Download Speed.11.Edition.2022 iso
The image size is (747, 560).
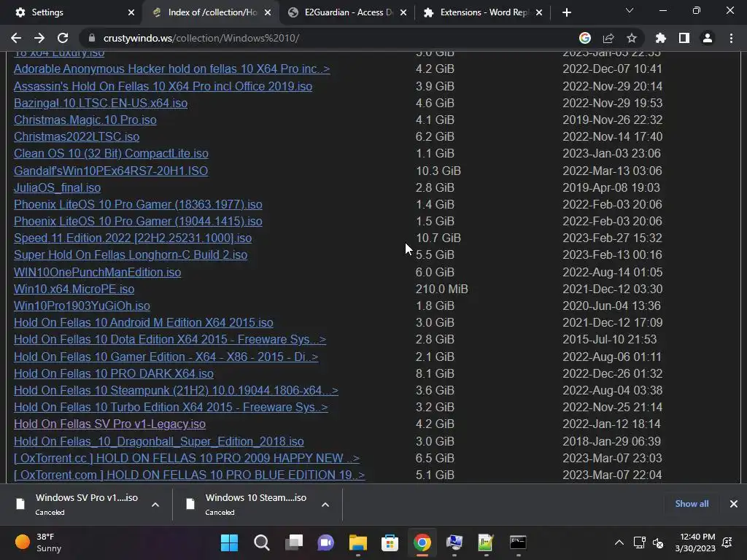click(x=133, y=238)
